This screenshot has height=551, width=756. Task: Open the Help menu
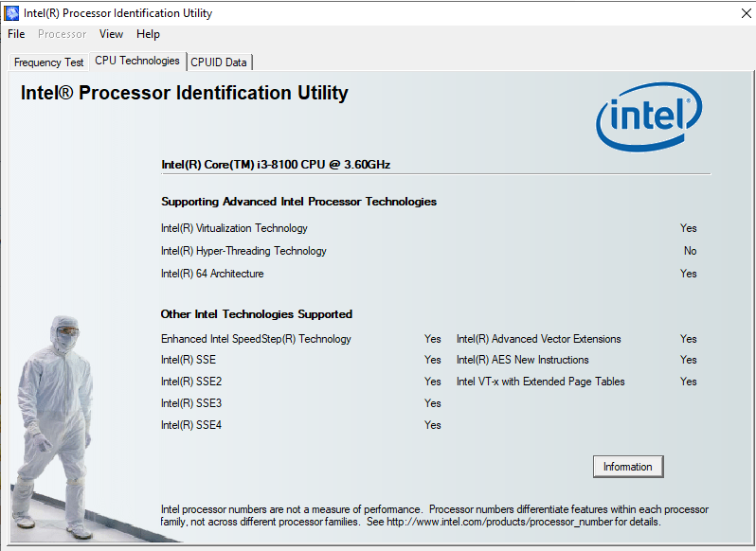click(148, 34)
